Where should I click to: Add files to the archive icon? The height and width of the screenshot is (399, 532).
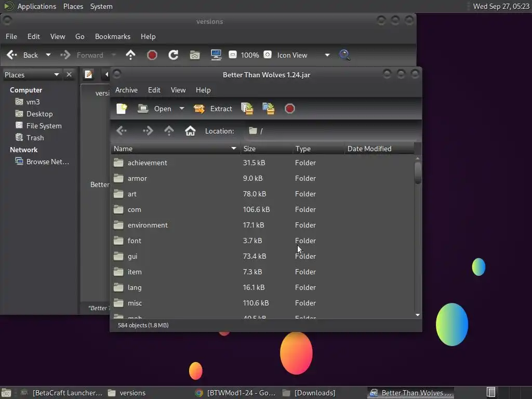click(247, 109)
